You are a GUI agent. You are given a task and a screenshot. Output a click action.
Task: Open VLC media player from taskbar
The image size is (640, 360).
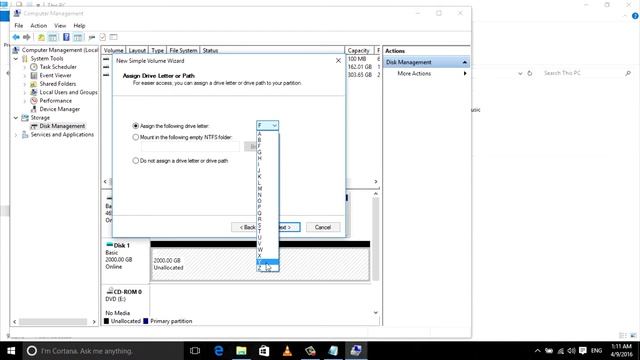point(287,351)
